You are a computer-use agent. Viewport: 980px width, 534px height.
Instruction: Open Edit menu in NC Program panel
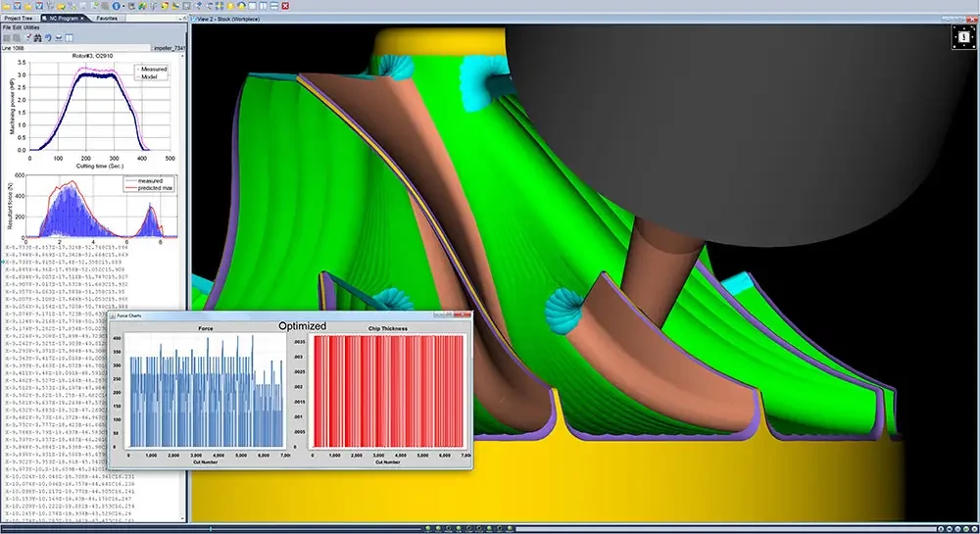click(x=17, y=27)
